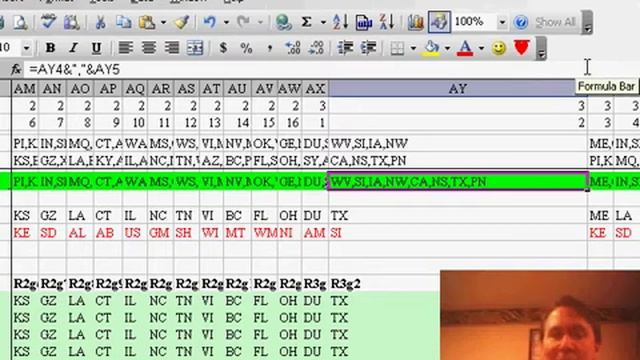Apply cell Borders button

coord(397,48)
